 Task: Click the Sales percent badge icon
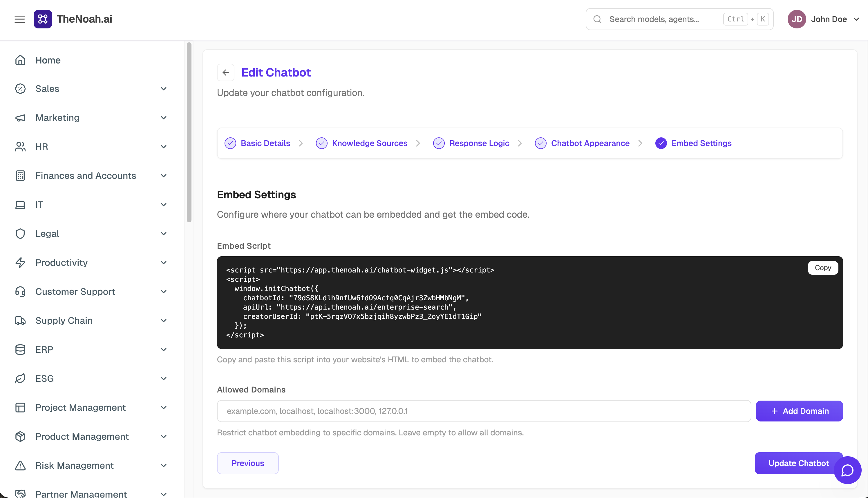[20, 89]
